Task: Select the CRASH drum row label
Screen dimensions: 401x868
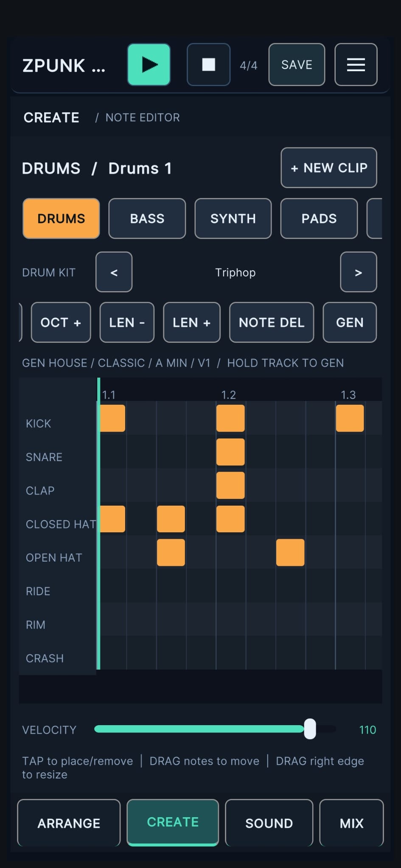Action: (45, 658)
